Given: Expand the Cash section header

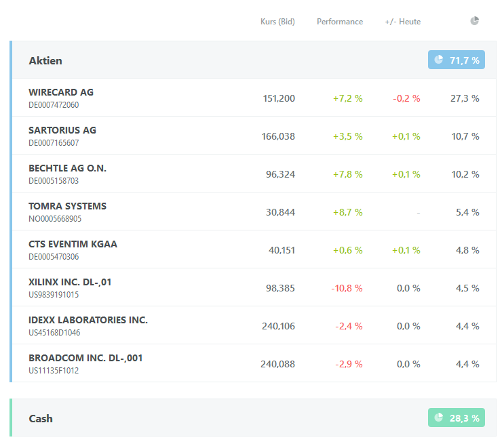Looking at the screenshot, I should [253, 418].
